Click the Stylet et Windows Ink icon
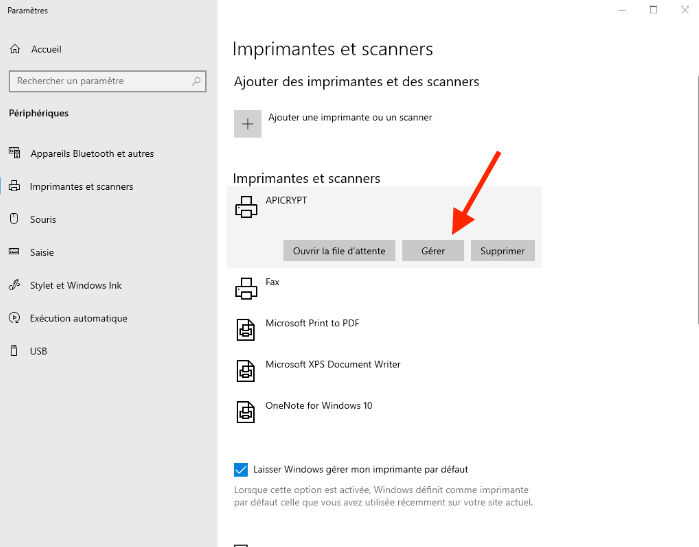Screen dimensions: 699x547 coord(14,285)
